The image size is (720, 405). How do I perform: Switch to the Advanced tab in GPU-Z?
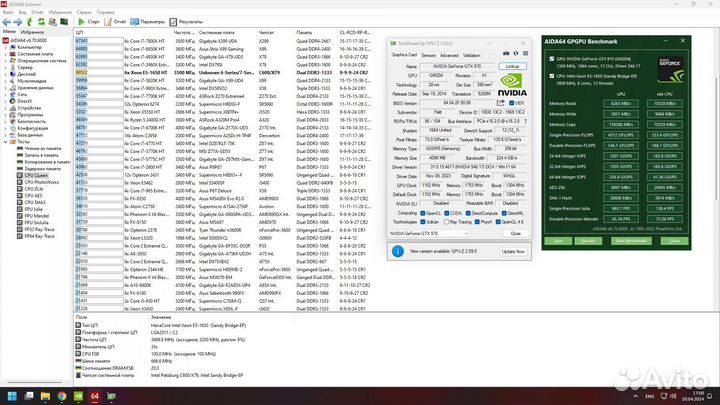[449, 56]
